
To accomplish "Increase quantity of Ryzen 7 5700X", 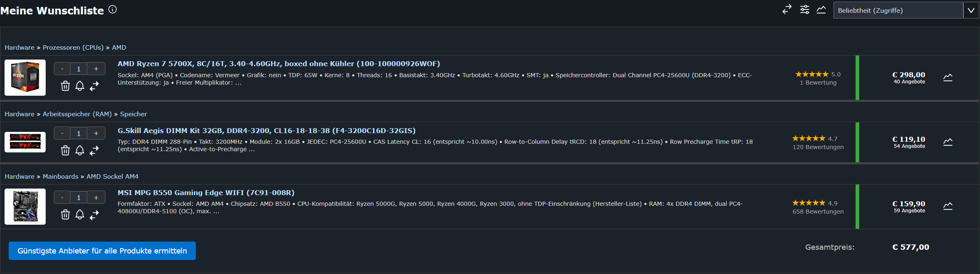I will click(x=96, y=69).
